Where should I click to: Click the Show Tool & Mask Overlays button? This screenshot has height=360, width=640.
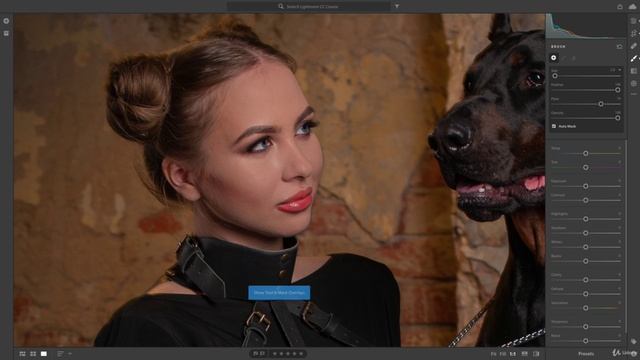[279, 293]
